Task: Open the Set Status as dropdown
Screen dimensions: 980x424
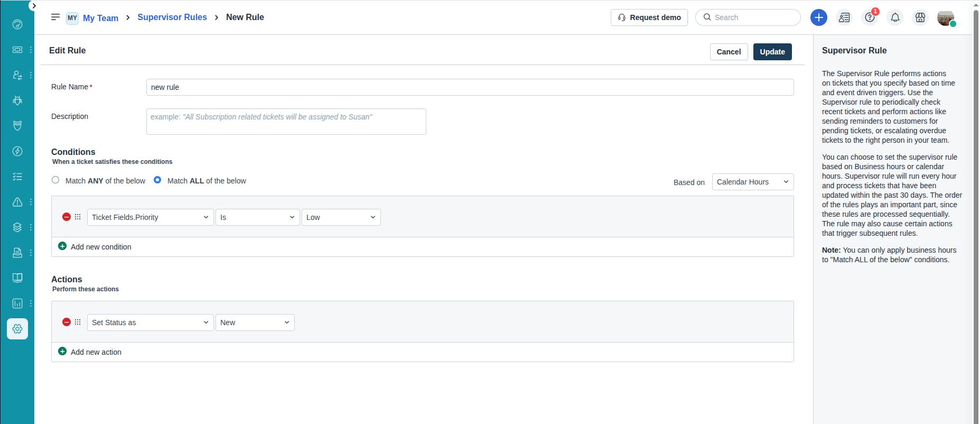Action: tap(150, 322)
